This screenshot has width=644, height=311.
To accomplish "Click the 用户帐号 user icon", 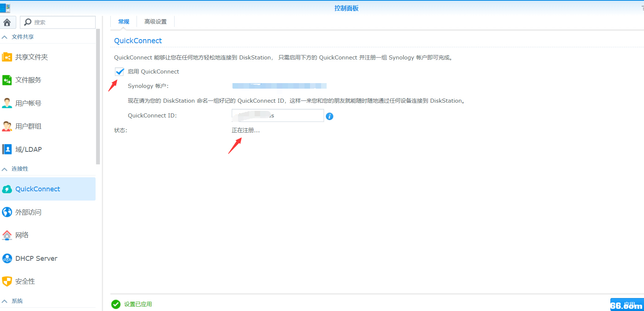I will (x=7, y=103).
